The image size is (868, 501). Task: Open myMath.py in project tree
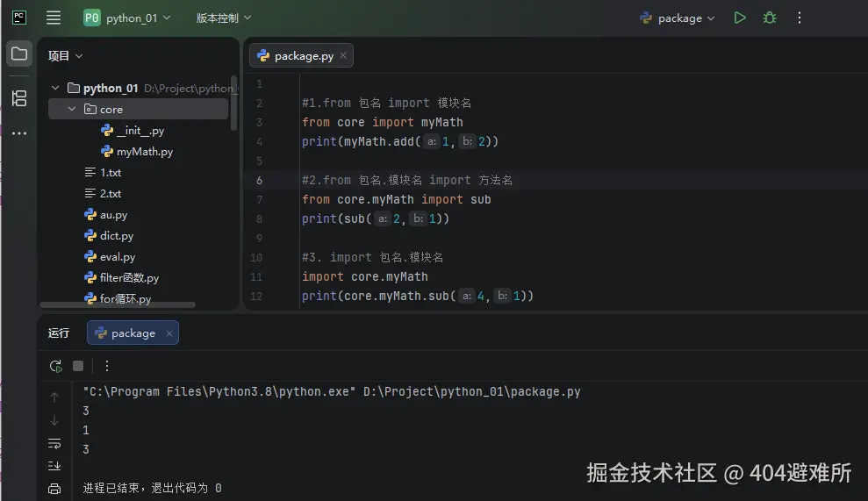point(137,152)
